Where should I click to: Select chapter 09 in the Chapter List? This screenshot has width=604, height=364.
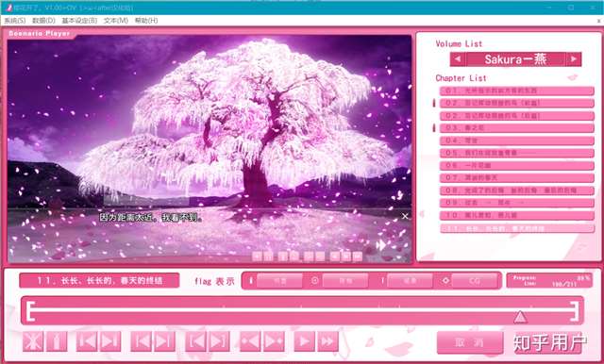coord(517,203)
